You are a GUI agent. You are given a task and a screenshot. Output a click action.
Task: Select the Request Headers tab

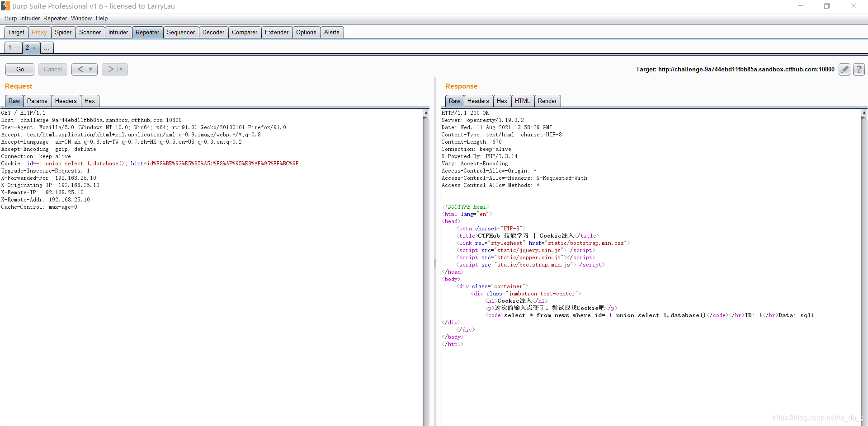[66, 101]
